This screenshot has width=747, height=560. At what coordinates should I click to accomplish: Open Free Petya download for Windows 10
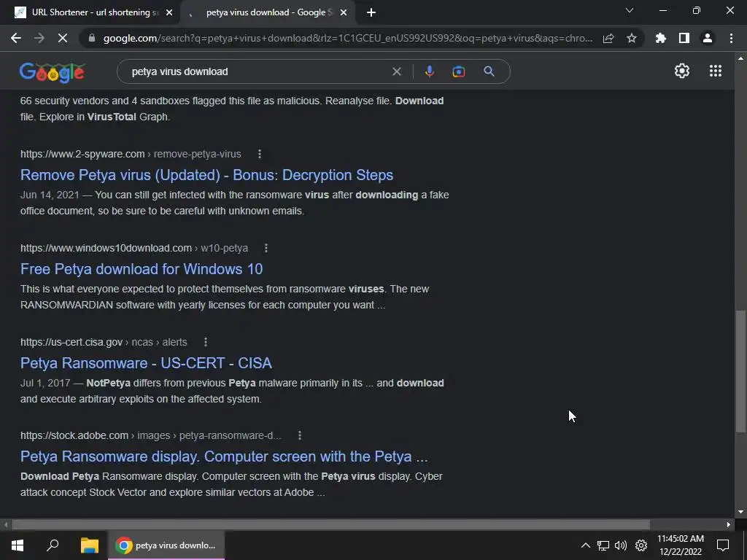(142, 269)
